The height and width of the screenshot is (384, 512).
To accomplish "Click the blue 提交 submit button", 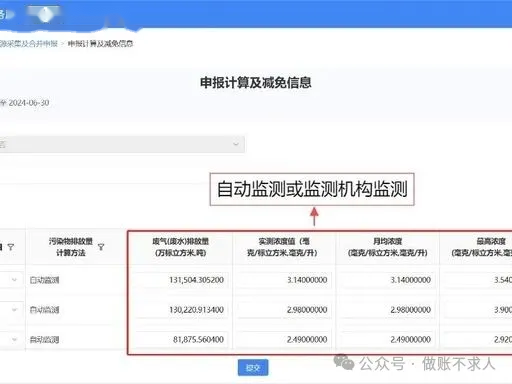I will tap(253, 368).
